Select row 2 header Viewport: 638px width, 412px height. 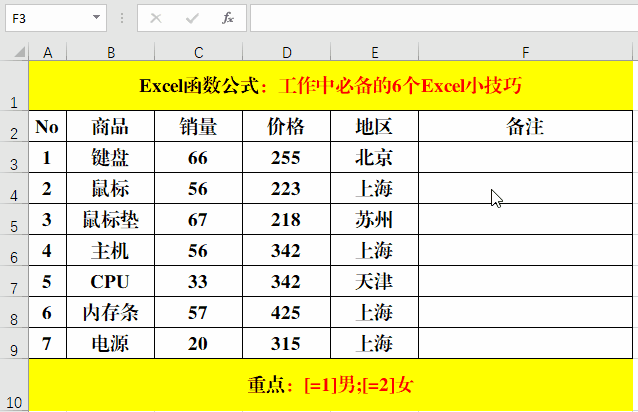tap(14, 126)
